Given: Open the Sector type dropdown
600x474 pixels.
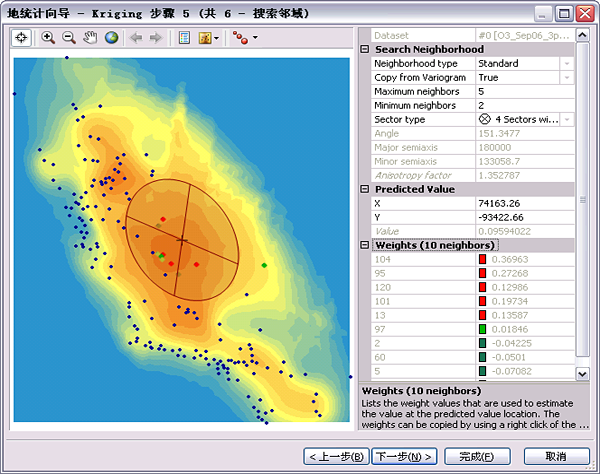Looking at the screenshot, I should pyautogui.click(x=567, y=119).
